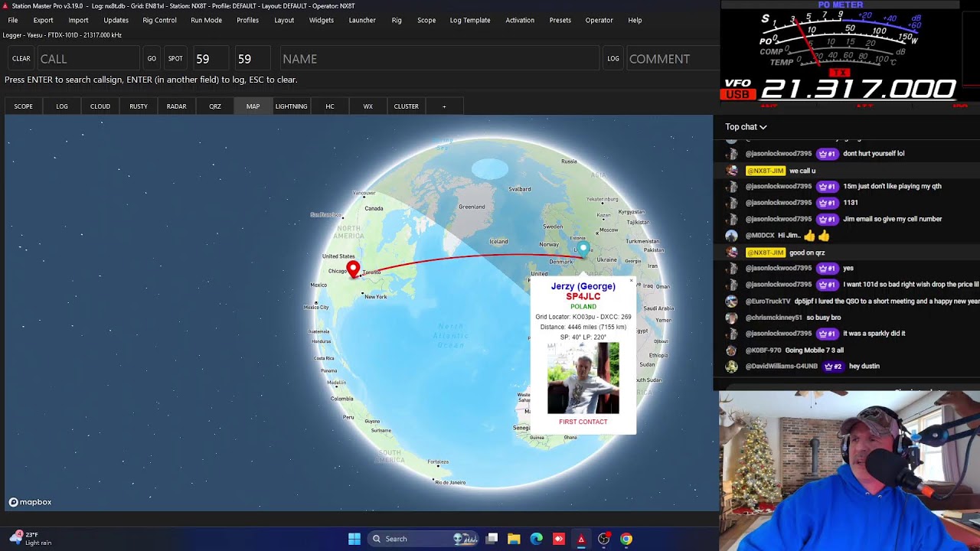
Task: Open the Log Template menu
Action: coord(470,20)
